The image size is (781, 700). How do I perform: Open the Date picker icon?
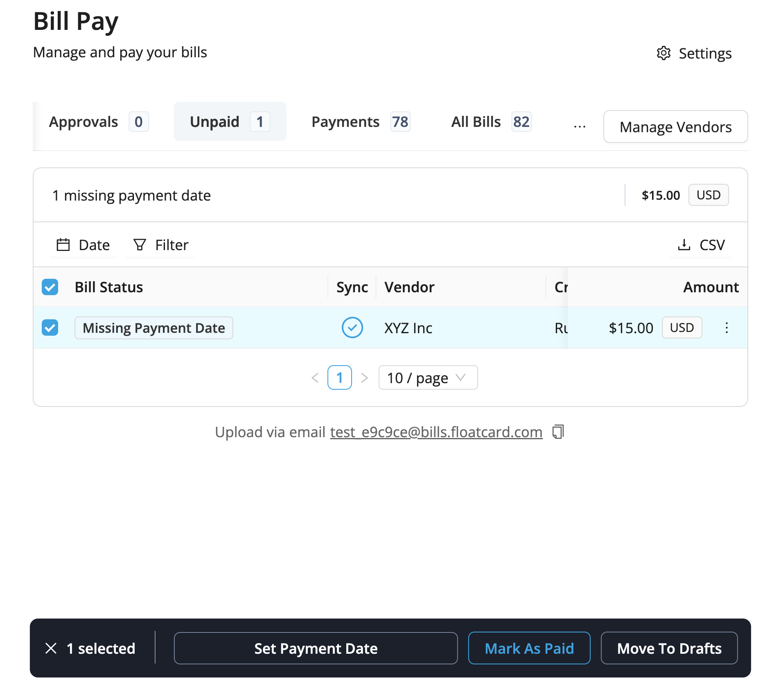click(x=63, y=244)
